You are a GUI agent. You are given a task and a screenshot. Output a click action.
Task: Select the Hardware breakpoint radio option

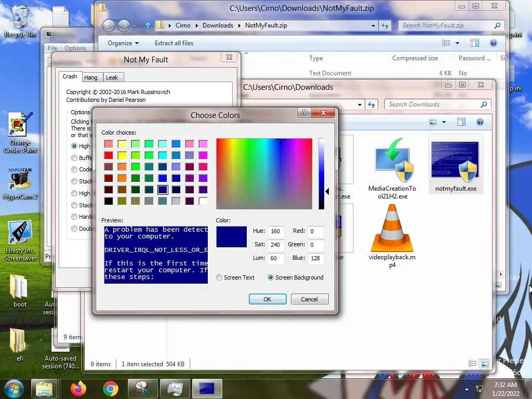click(x=74, y=217)
